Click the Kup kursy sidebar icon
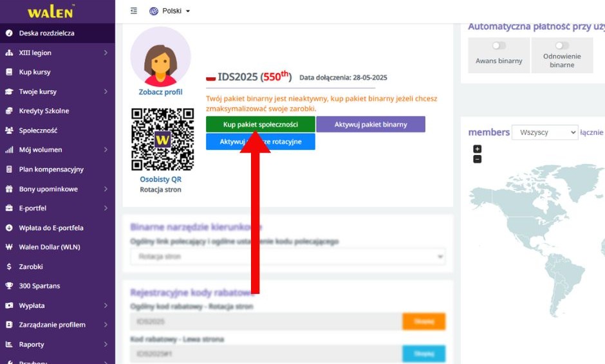 coord(9,72)
